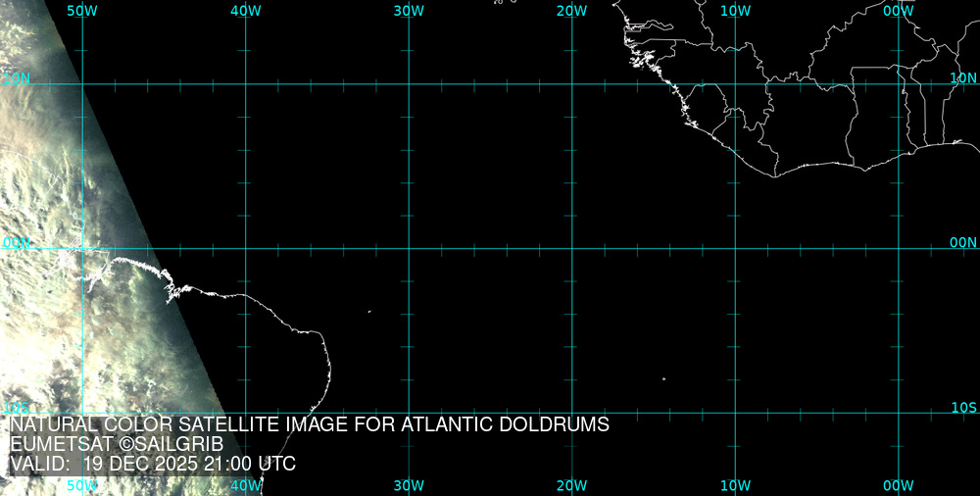Click the top 40W longitude label
The image size is (980, 496).
coord(245,11)
